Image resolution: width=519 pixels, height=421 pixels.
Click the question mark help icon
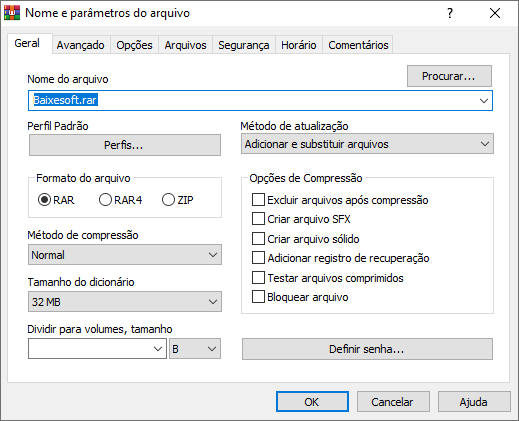click(450, 13)
